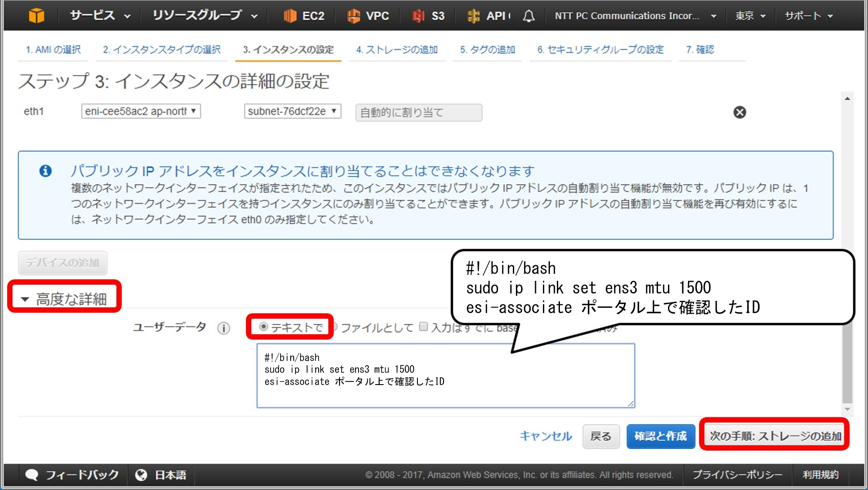Select the ファイルとして radio option
868x490 pixels.
[335, 327]
